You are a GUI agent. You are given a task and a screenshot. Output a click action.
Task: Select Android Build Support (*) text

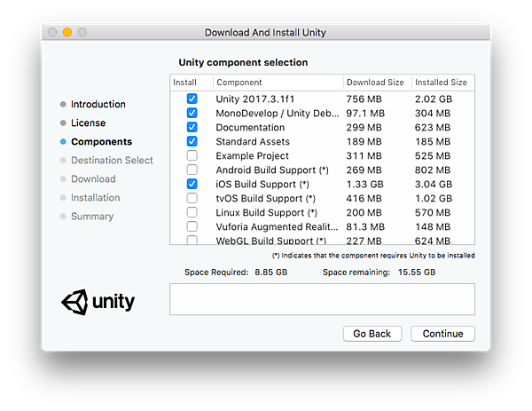[272, 170]
